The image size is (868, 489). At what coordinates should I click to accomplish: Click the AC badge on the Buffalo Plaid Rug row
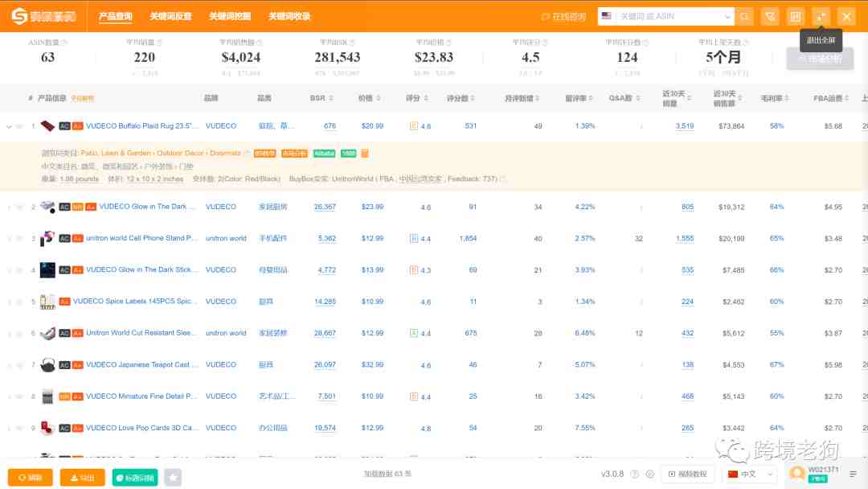(64, 126)
